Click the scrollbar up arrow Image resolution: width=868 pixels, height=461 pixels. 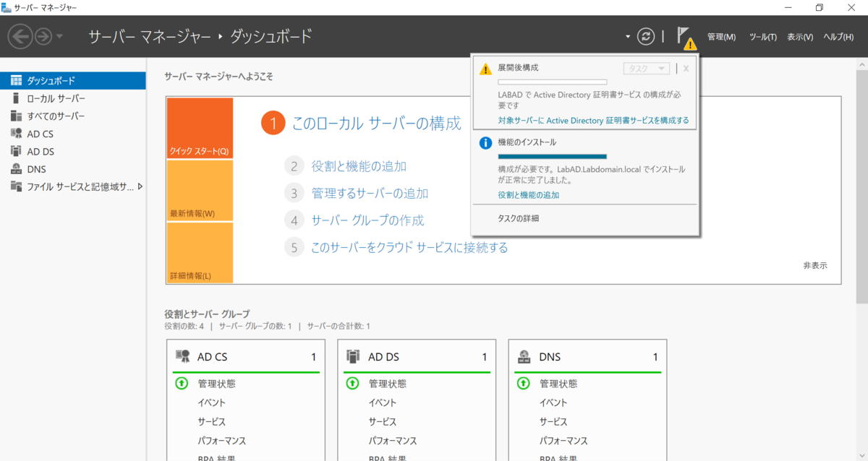[862, 66]
